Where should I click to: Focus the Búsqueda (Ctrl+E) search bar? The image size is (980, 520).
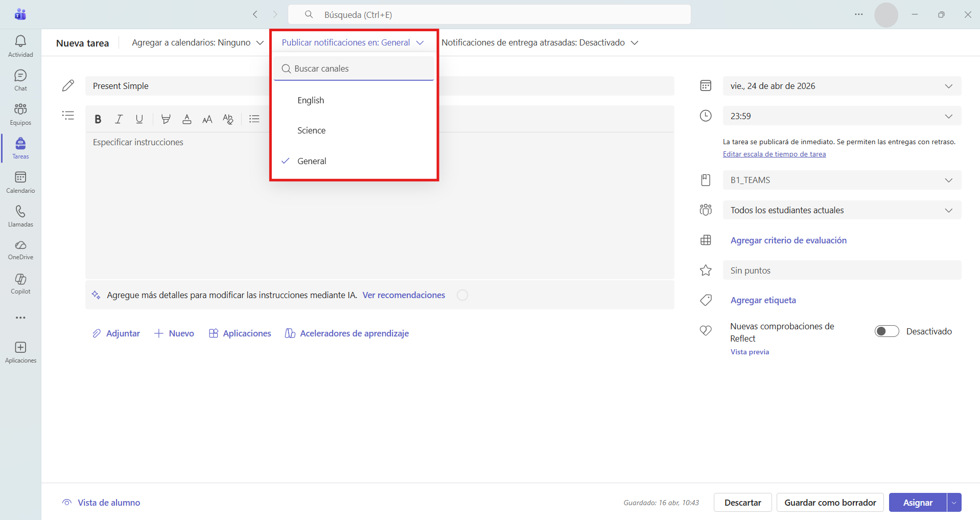tap(489, 14)
